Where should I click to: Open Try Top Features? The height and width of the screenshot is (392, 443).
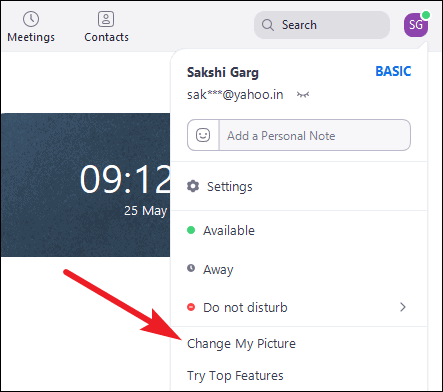pyautogui.click(x=235, y=376)
